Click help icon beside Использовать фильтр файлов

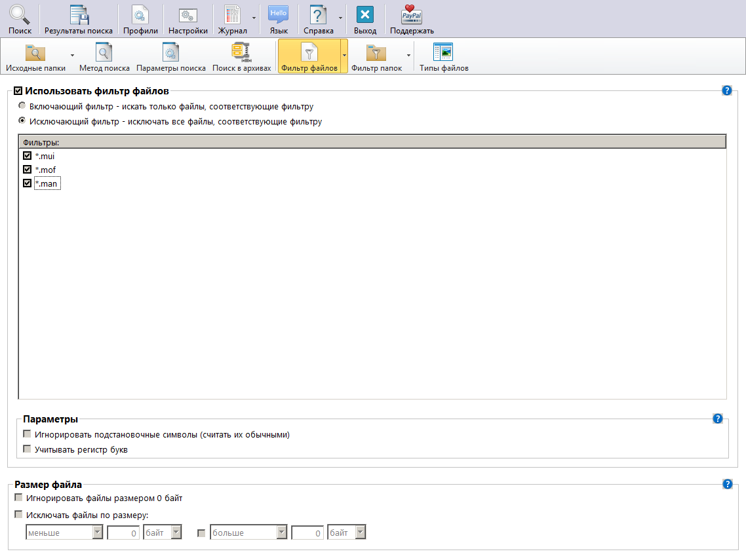(x=726, y=90)
